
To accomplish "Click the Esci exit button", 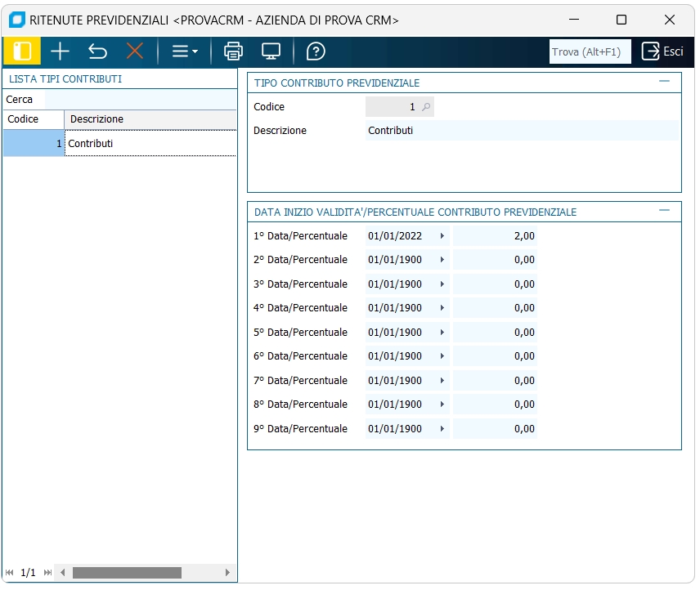I will pos(662,51).
